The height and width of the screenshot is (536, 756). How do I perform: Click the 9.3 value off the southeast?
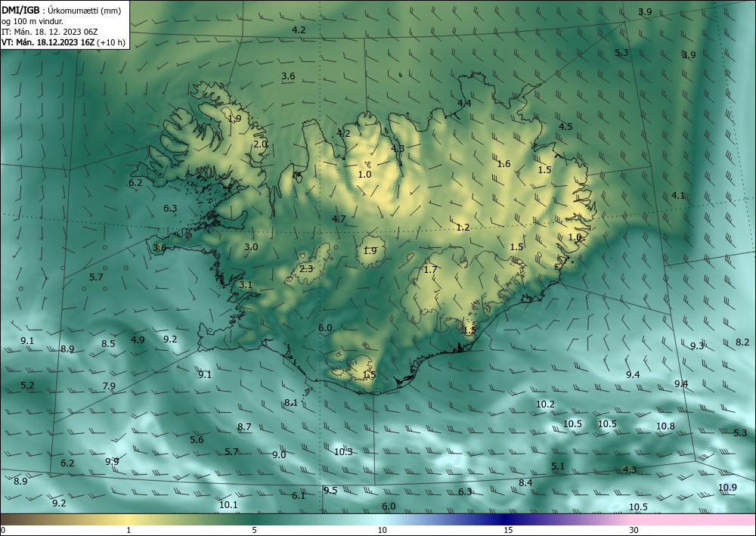(697, 346)
